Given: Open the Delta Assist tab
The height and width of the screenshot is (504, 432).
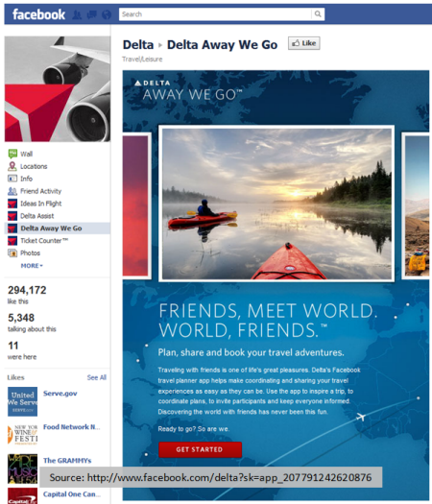Looking at the screenshot, I should [x=37, y=216].
